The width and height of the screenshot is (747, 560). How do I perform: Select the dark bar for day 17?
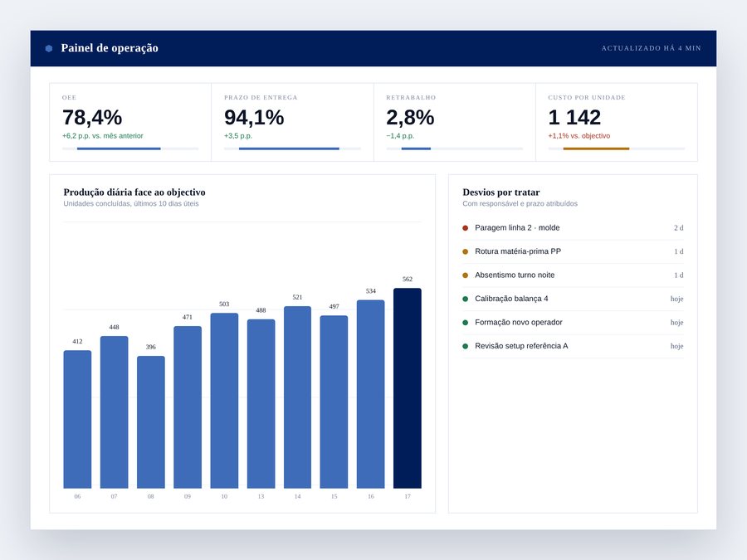(x=408, y=388)
